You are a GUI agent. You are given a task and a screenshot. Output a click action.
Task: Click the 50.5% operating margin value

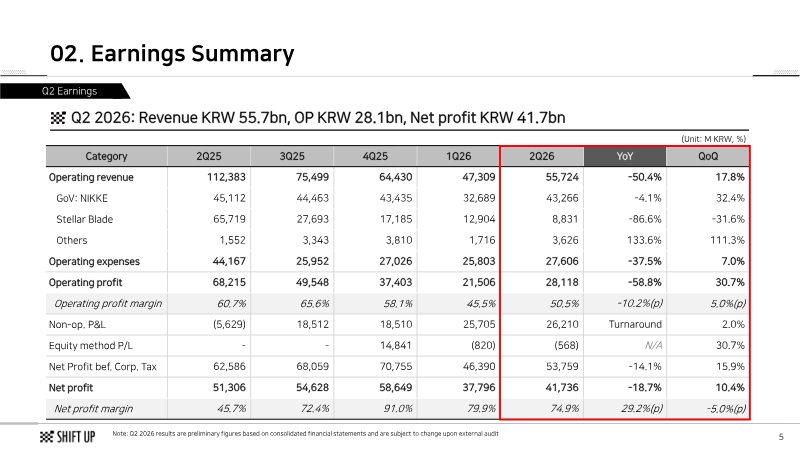[x=564, y=304]
